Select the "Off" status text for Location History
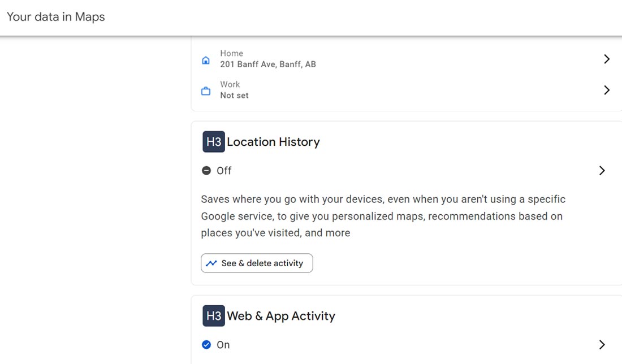The image size is (622, 364). click(224, 171)
